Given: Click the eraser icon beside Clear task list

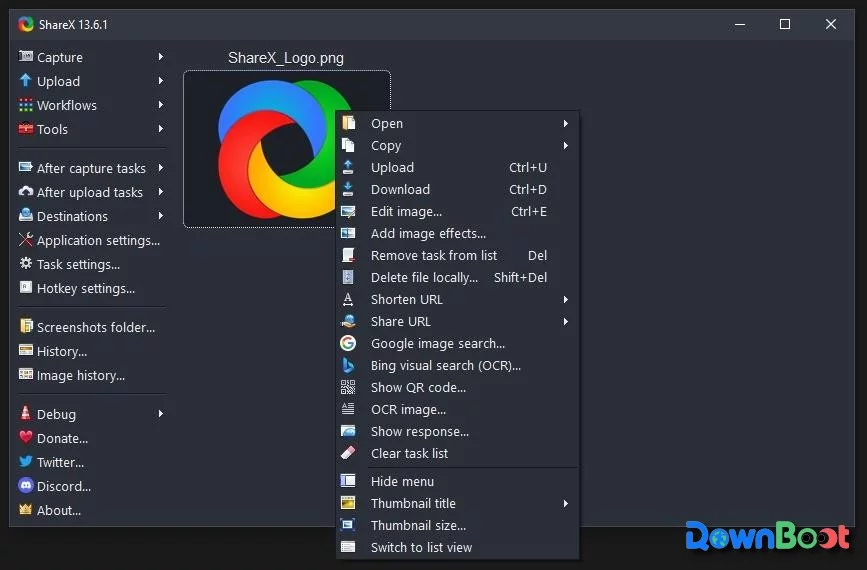Looking at the screenshot, I should [x=348, y=453].
